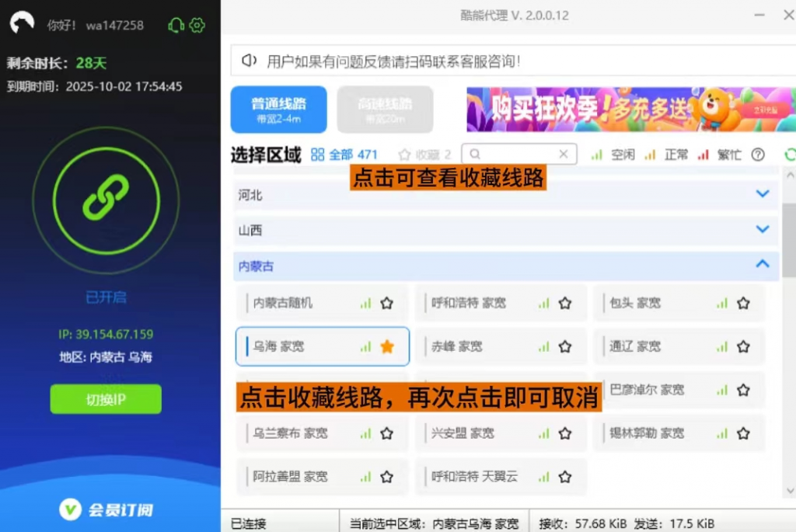Click the help question mark icon
The width and height of the screenshot is (796, 532).
click(x=758, y=155)
